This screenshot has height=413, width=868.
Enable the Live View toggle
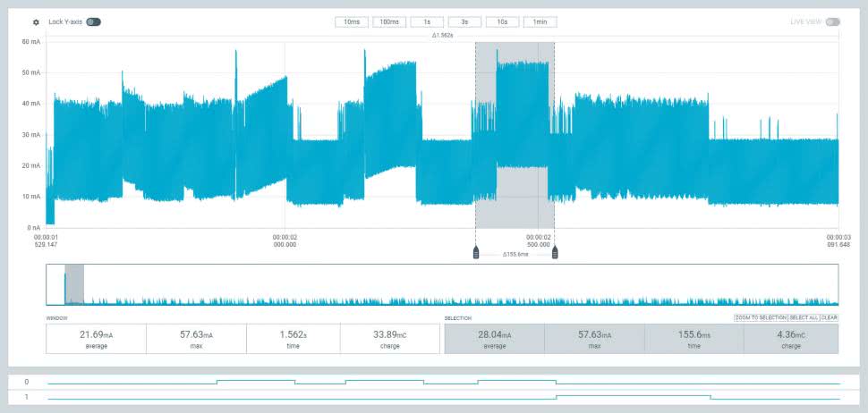832,21
